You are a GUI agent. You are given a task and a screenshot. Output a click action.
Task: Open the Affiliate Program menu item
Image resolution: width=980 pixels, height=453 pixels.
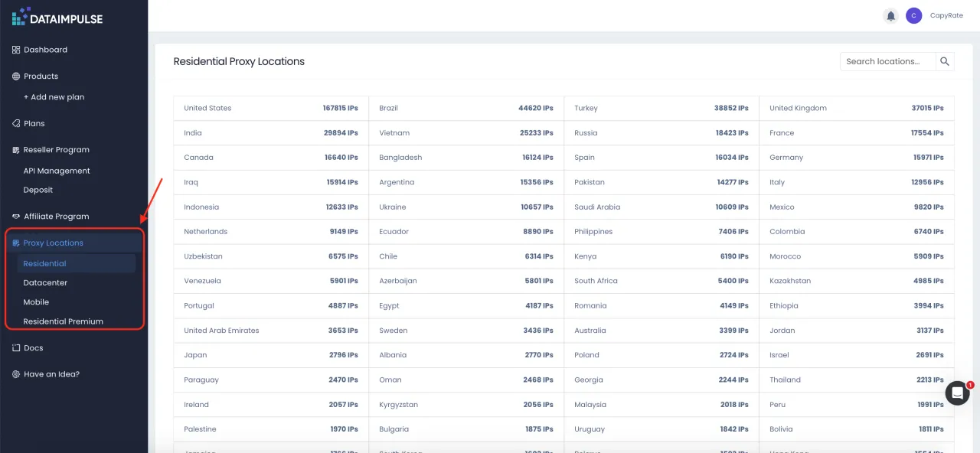(56, 217)
